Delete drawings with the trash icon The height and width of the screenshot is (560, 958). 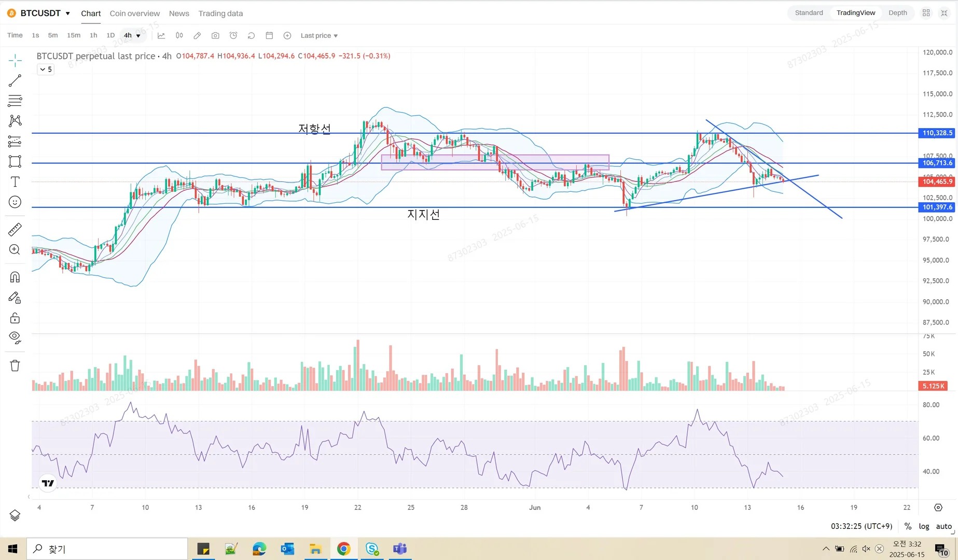point(15,366)
